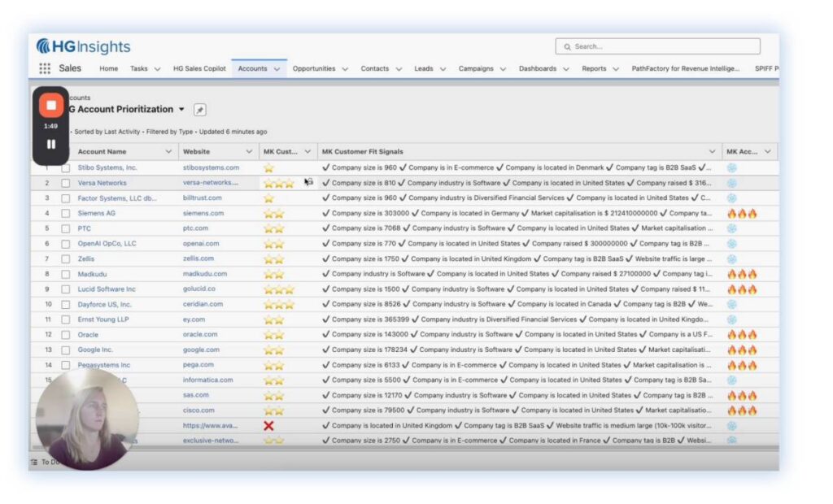Expand the list view selector arrow
833x504 pixels.
(x=181, y=110)
